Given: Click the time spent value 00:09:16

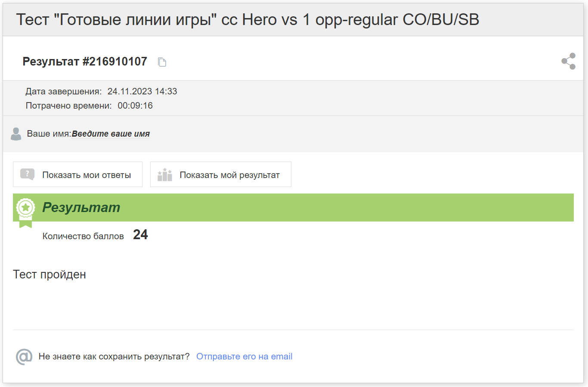Looking at the screenshot, I should (x=135, y=106).
